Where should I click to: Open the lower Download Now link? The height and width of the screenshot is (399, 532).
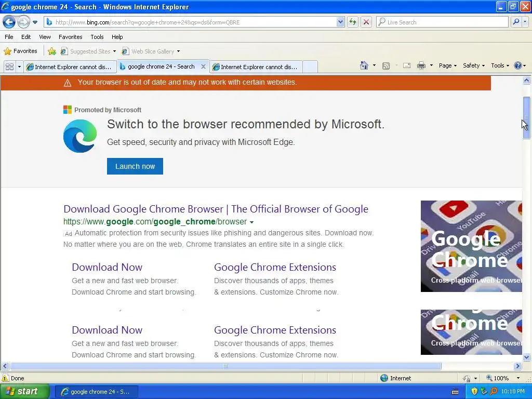107,330
